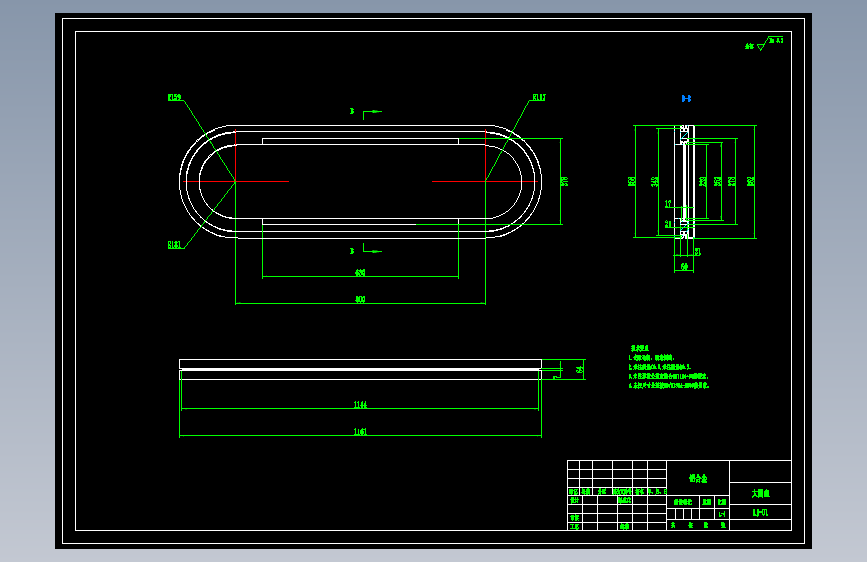Click the upper section cutting arrow

372,113
